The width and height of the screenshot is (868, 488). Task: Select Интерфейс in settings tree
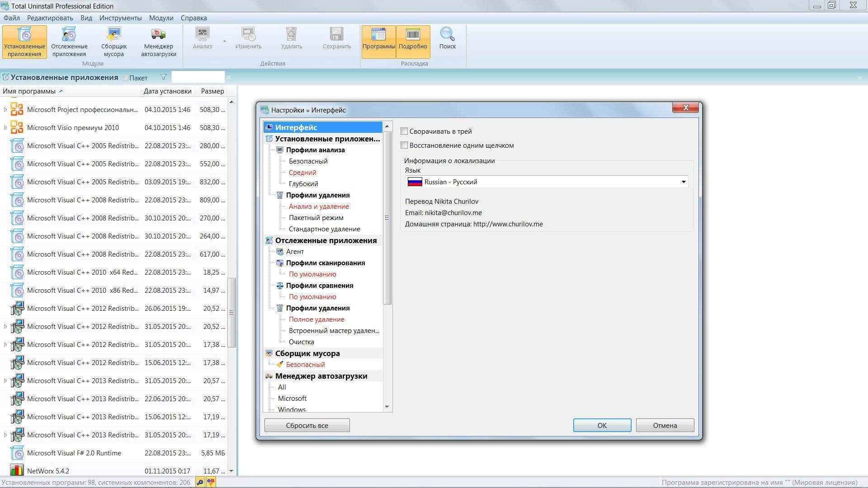click(323, 127)
